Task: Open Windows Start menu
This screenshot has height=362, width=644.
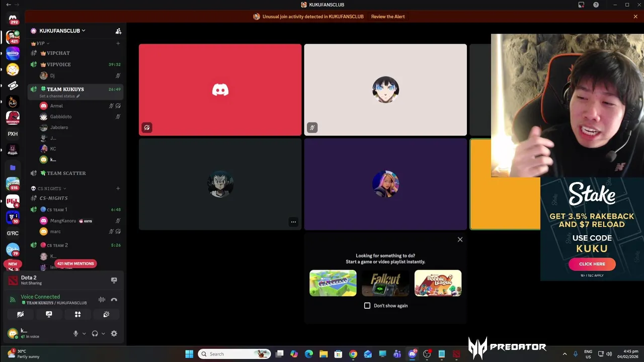Action: 189,354
